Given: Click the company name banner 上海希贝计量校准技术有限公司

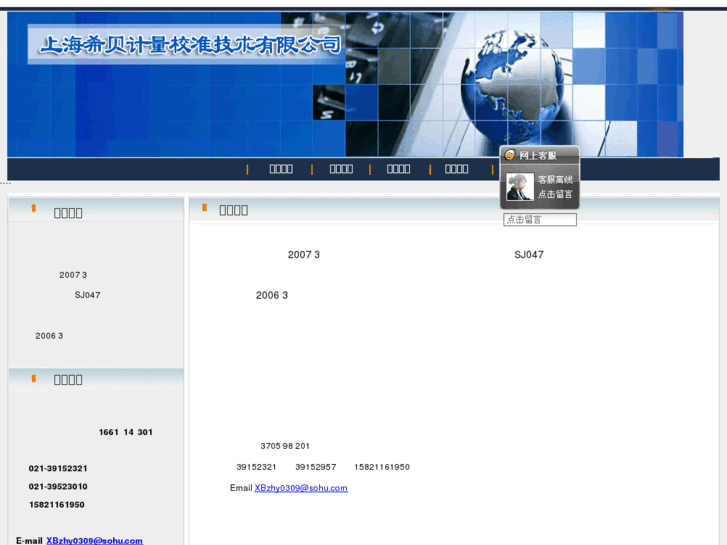Looking at the screenshot, I should coord(191,45).
